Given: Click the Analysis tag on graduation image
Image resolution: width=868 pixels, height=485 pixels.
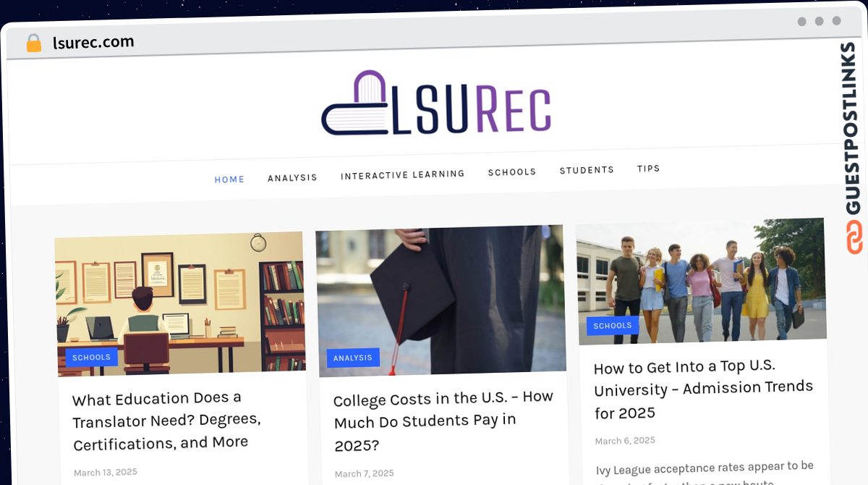Looking at the screenshot, I should [353, 358].
